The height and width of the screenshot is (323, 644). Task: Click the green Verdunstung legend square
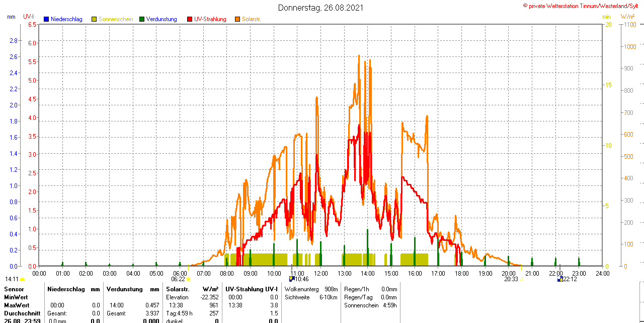click(x=142, y=19)
